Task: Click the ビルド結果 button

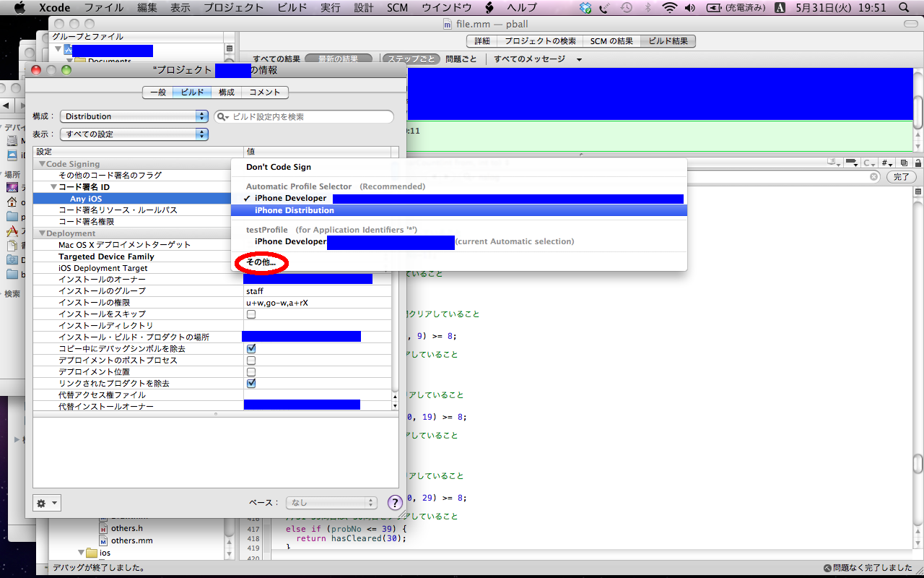Action: [x=668, y=41]
